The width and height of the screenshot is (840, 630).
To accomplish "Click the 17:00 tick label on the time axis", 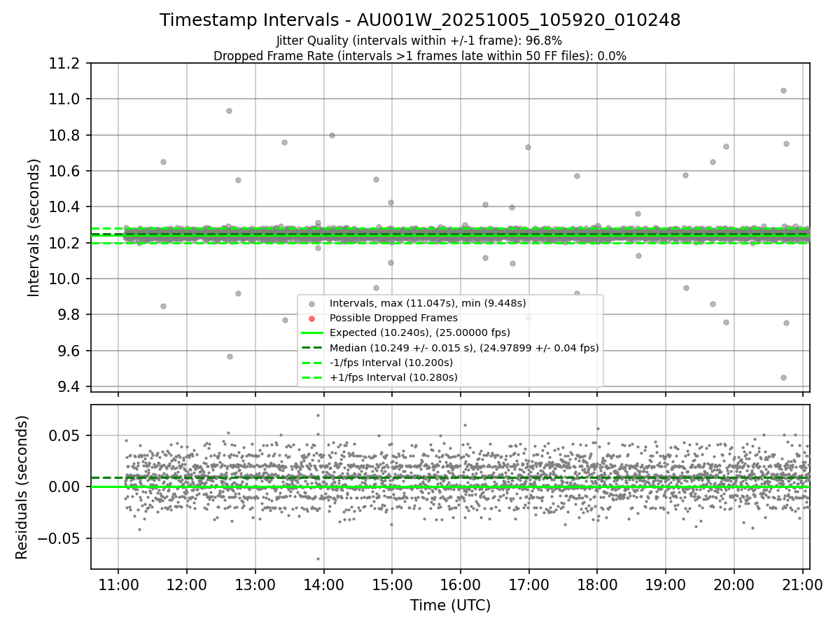I will point(528,584).
